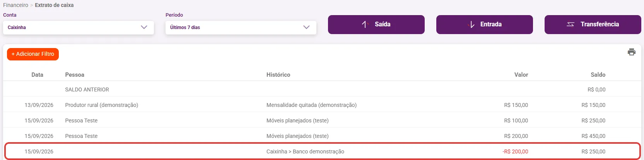Click the saldo R$ 250,00 in the R$ 100,00 row
The width and height of the screenshot is (644, 160).
pyautogui.click(x=593, y=120)
